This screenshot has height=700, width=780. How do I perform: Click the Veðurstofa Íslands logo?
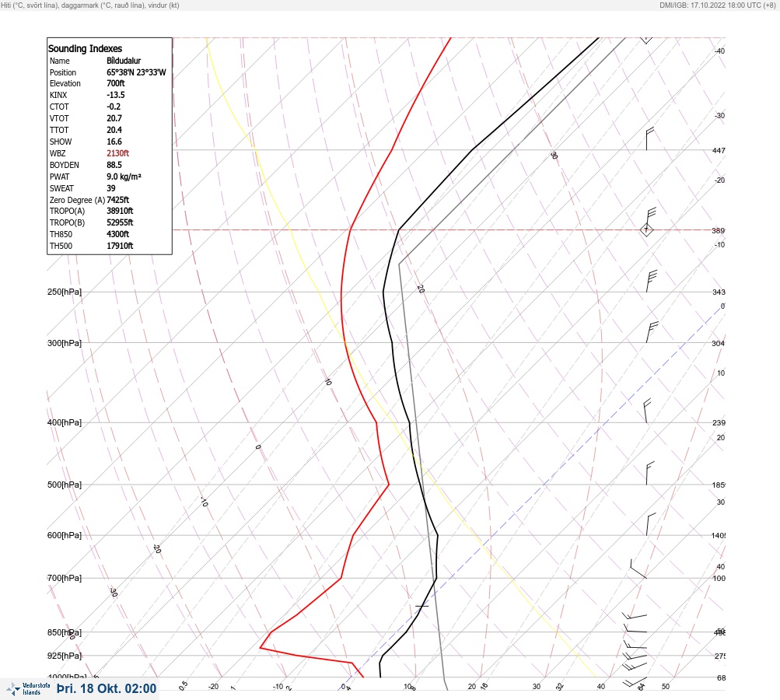[28, 688]
